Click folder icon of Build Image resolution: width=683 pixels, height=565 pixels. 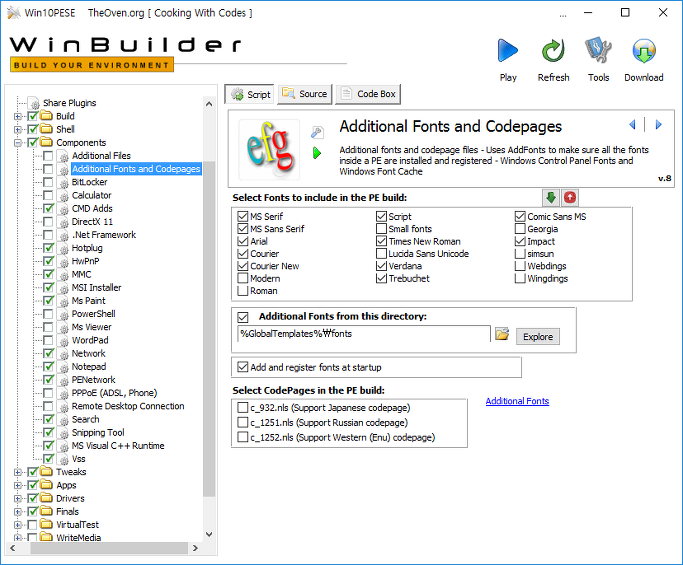(x=46, y=116)
